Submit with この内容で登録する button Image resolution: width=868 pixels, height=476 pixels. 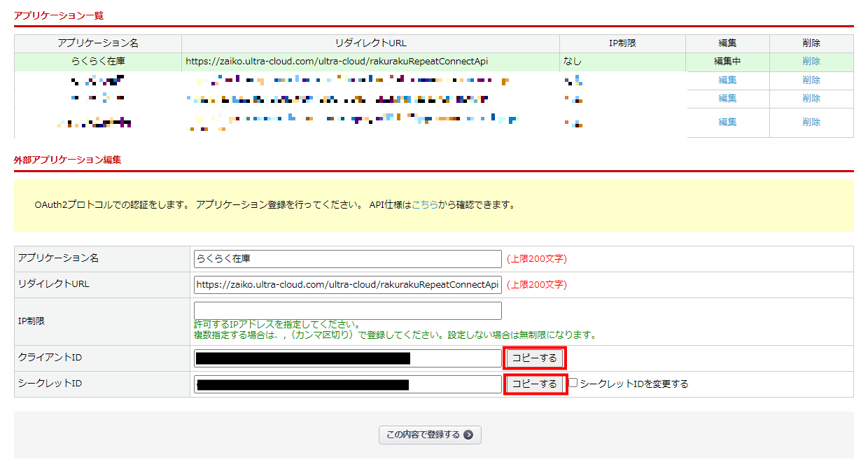point(430,435)
